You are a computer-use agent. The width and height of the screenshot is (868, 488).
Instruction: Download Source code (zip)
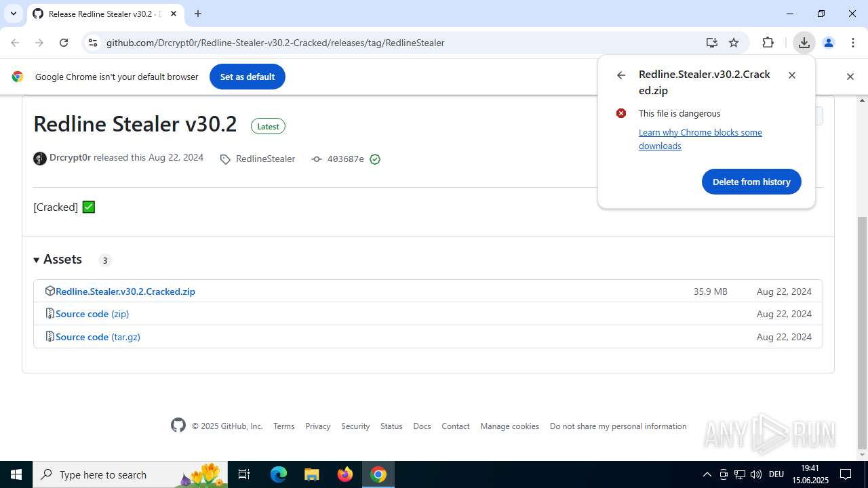(x=92, y=314)
